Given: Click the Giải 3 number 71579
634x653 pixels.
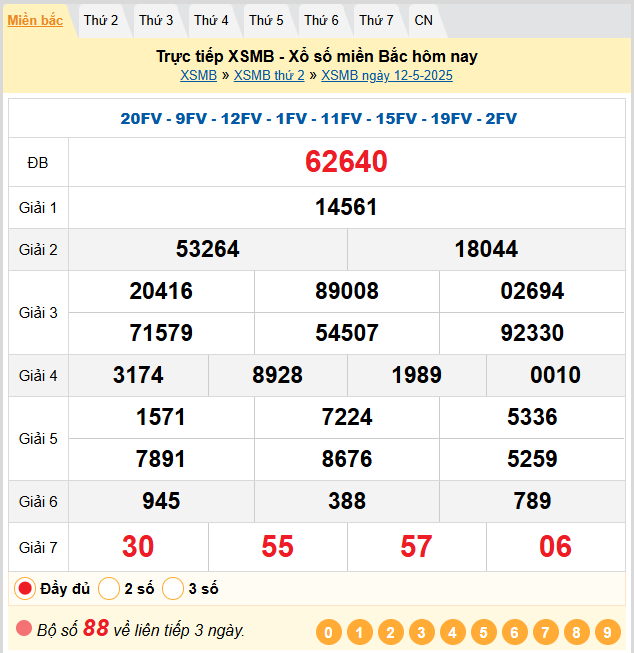Looking at the screenshot, I should click(161, 333).
